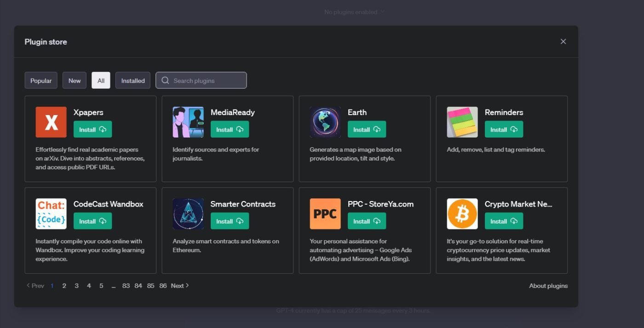This screenshot has width=644, height=328.
Task: Go to the Prev page of plugins
Action: coord(35,286)
